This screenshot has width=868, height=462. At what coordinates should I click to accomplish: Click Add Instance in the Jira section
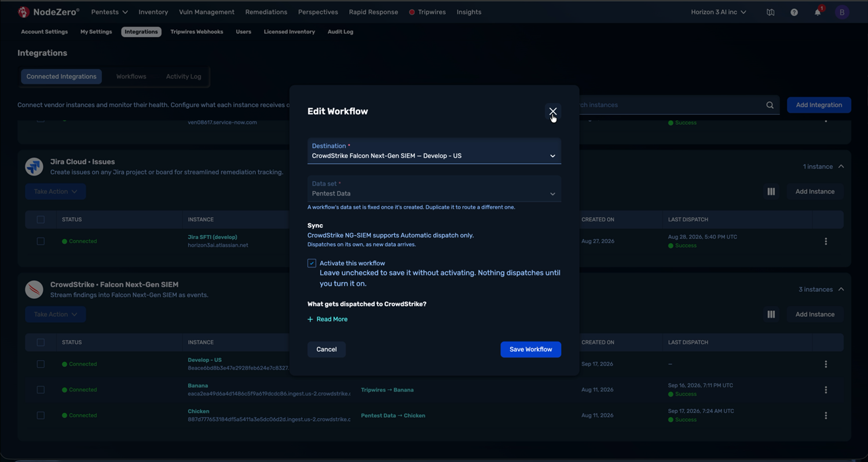tap(815, 192)
